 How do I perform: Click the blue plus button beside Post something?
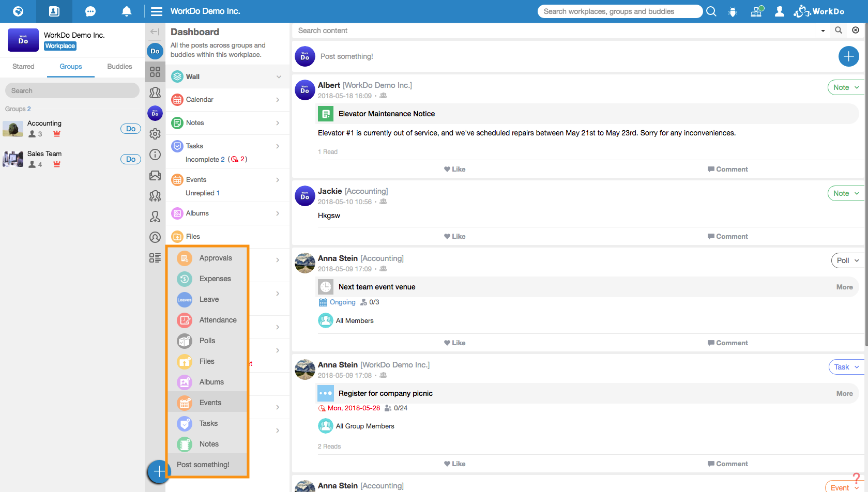click(848, 56)
